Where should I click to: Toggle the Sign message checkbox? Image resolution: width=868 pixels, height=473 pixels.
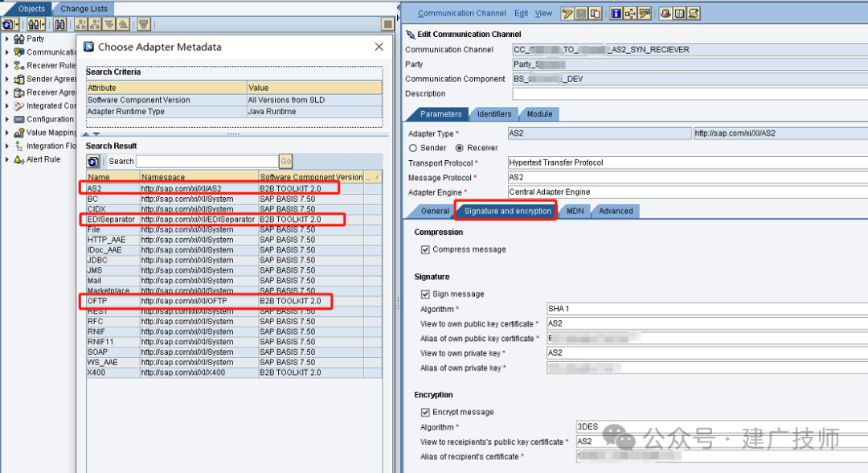(x=425, y=294)
